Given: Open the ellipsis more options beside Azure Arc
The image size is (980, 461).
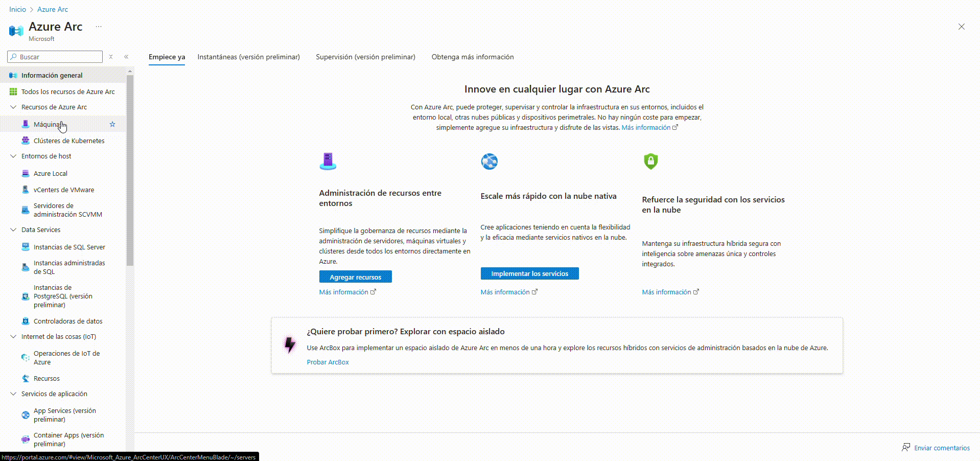Looking at the screenshot, I should point(99,27).
